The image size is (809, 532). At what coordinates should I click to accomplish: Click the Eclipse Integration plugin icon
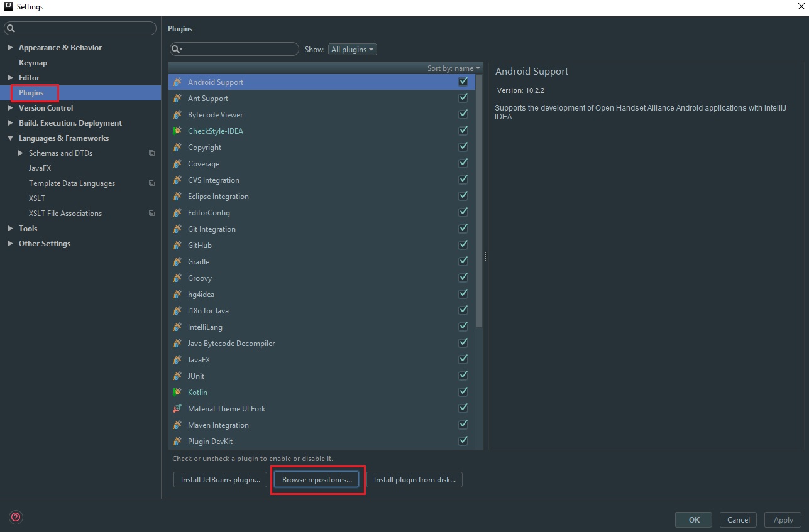point(177,197)
